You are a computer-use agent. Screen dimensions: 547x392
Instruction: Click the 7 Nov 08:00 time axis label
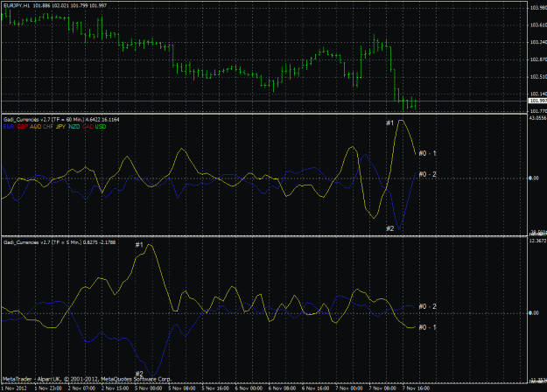click(x=382, y=388)
